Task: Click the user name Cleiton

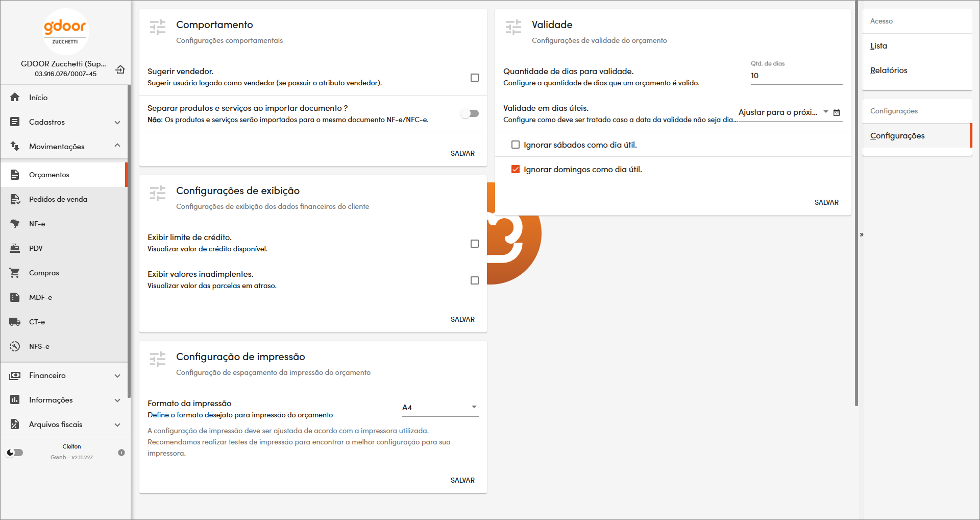Action: point(71,446)
